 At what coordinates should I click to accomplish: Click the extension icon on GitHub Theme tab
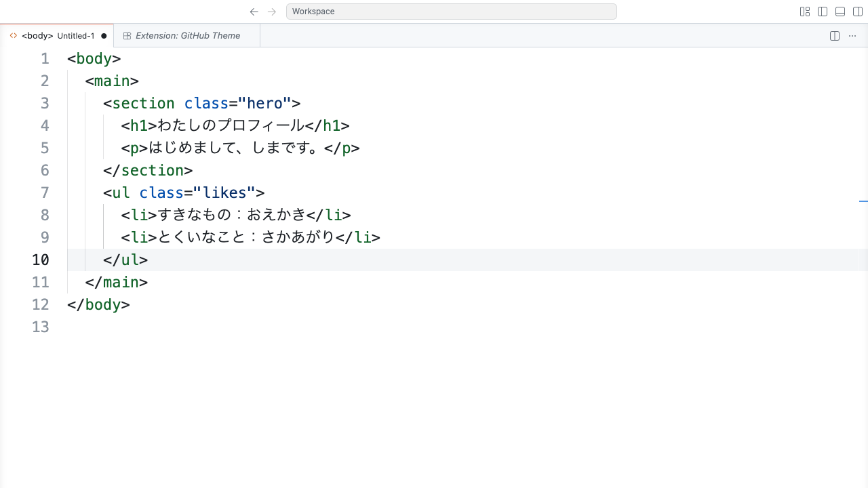[127, 36]
